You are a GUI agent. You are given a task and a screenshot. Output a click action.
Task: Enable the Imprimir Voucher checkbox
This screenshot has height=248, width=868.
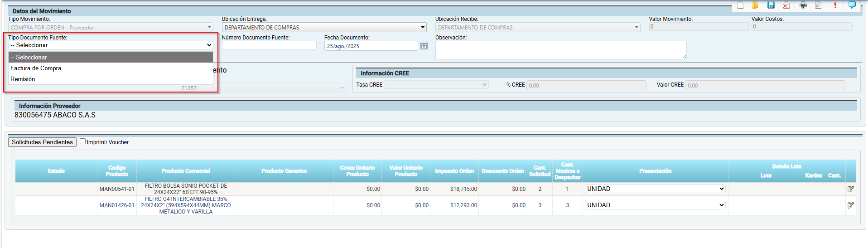point(83,141)
